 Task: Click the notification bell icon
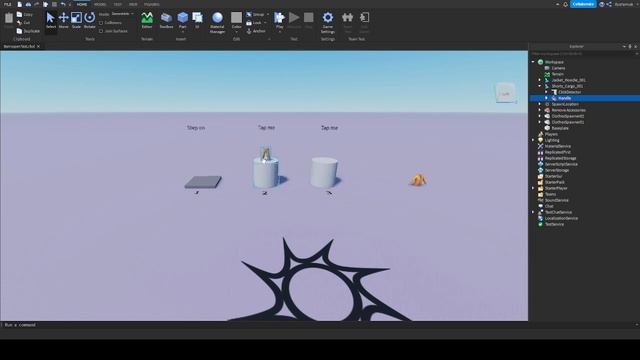(x=565, y=4)
